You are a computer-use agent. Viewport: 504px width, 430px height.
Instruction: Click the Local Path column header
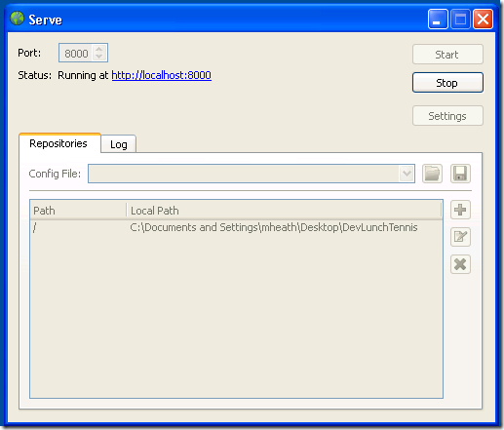click(x=284, y=211)
